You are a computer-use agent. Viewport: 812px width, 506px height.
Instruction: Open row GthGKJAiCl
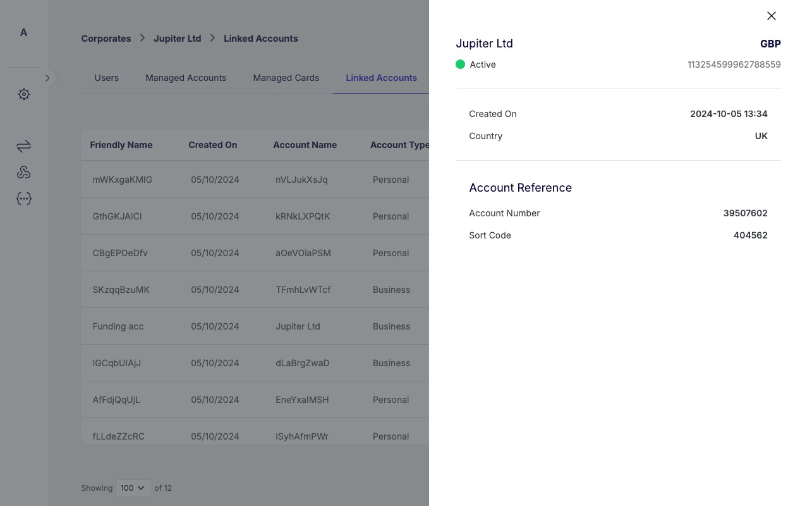click(255, 216)
